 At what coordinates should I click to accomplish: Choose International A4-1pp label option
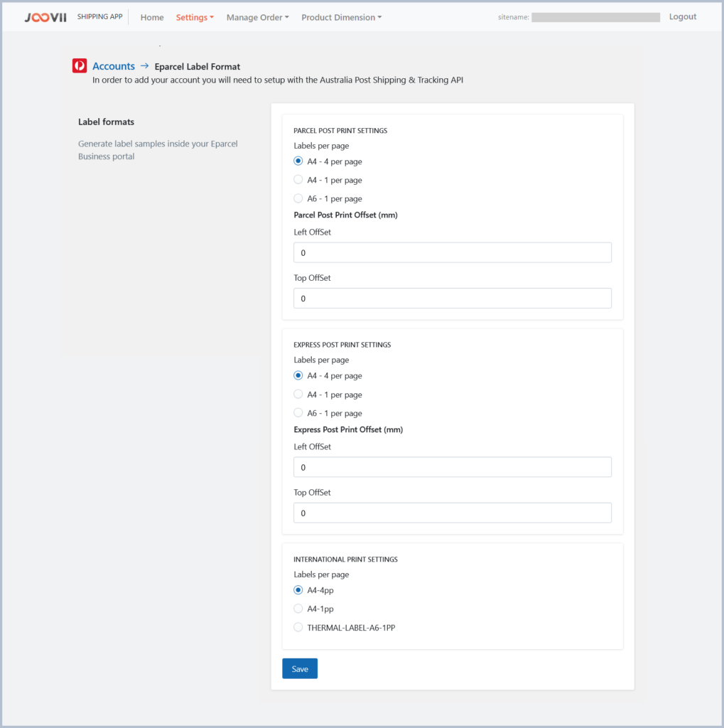coord(298,609)
